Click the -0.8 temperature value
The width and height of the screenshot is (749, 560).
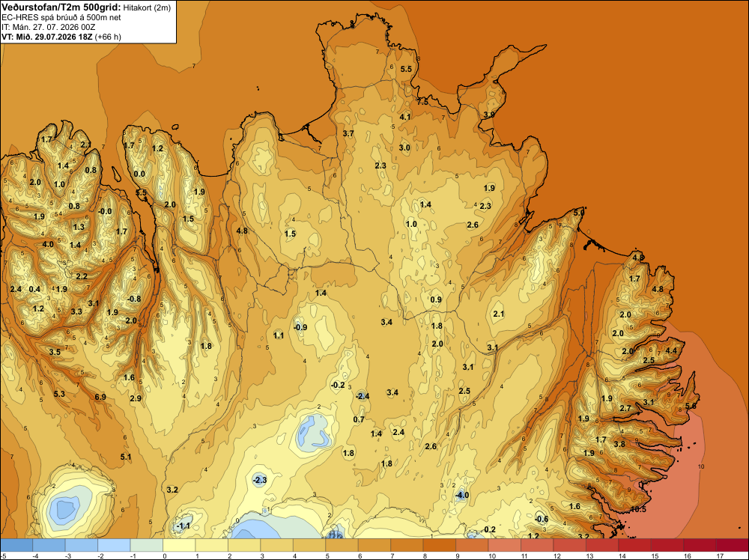coord(134,299)
